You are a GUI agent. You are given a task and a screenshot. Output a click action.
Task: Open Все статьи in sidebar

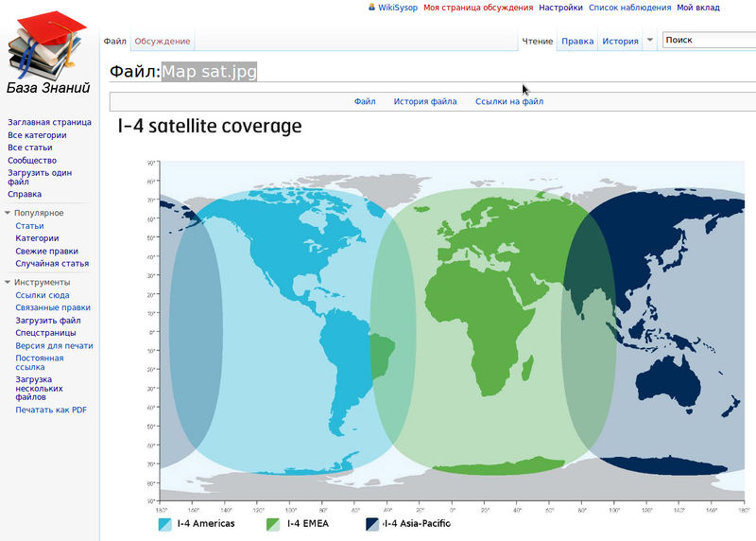tap(30, 148)
